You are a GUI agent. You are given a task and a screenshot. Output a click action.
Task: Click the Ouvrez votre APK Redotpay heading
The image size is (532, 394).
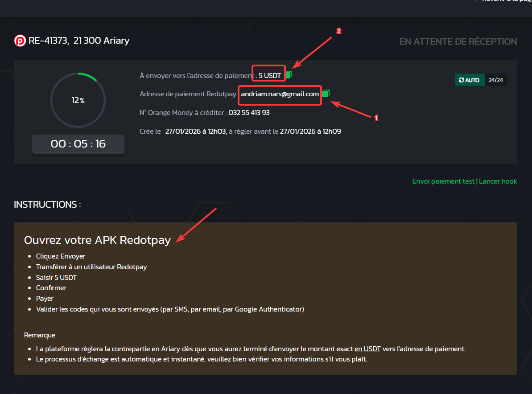click(97, 240)
